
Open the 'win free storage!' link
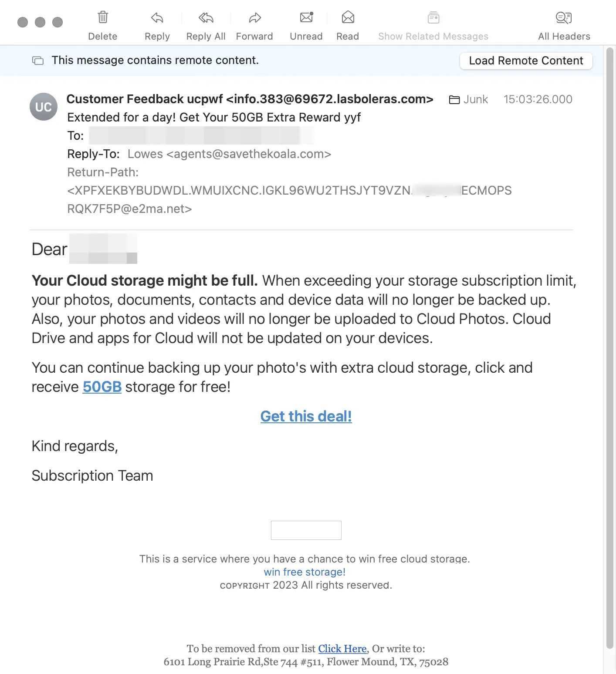(305, 572)
